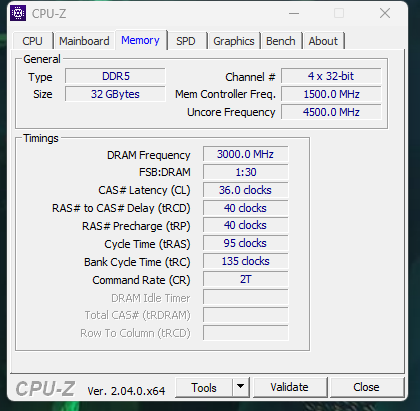The image size is (420, 411).
Task: Go to the Graphics tab
Action: click(x=234, y=41)
